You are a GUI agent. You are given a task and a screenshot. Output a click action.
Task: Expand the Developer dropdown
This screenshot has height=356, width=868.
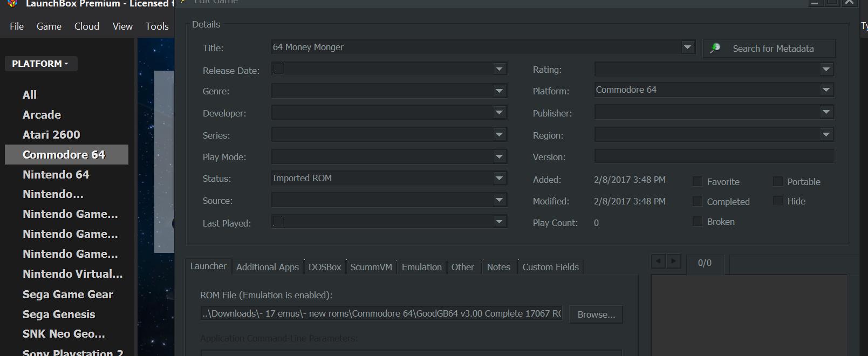500,113
